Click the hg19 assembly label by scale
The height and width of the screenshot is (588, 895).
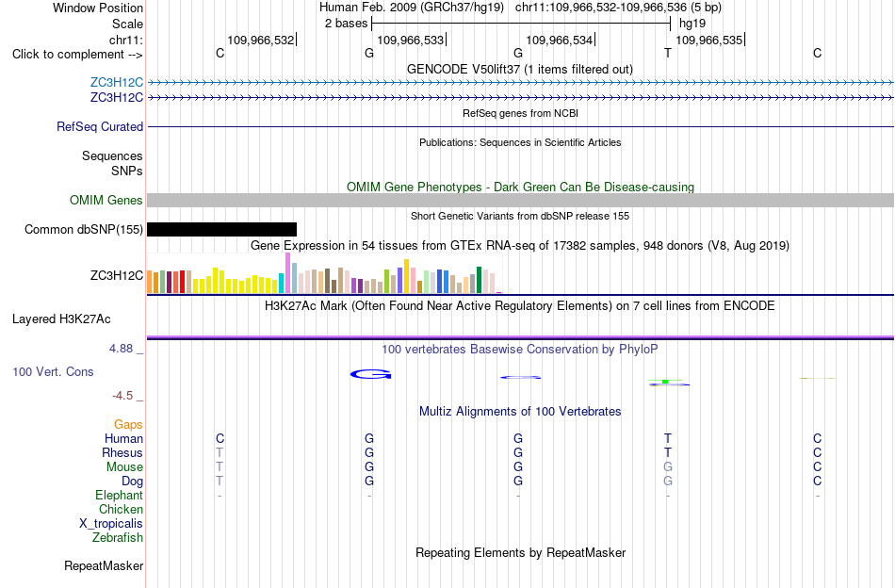(x=692, y=24)
